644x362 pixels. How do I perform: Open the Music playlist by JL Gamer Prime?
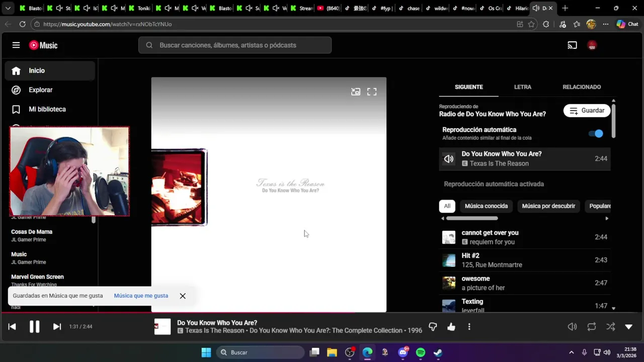pyautogui.click(x=19, y=254)
